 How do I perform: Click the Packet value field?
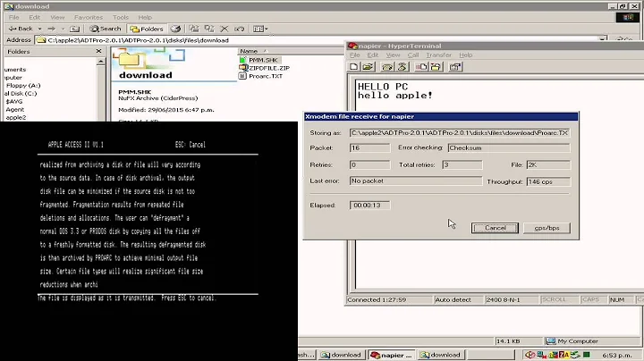(x=369, y=148)
